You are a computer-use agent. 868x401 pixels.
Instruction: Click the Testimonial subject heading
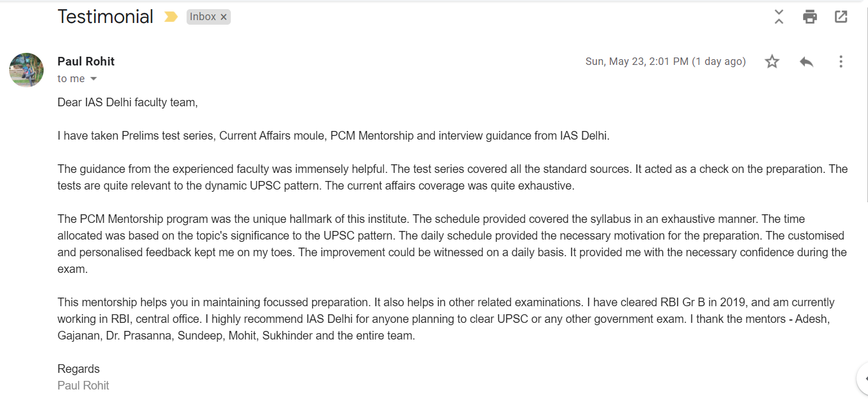click(x=105, y=17)
